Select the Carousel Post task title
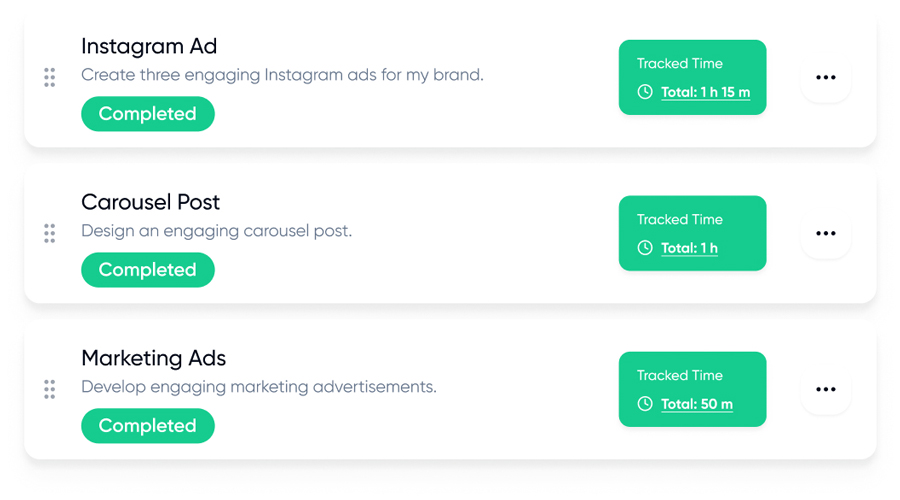The height and width of the screenshot is (500, 900). click(x=150, y=202)
